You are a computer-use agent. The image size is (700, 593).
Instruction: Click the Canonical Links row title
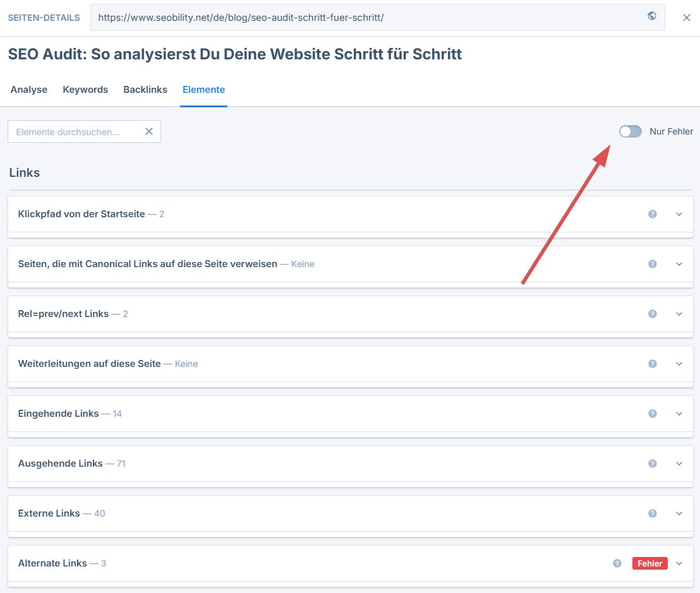click(147, 264)
